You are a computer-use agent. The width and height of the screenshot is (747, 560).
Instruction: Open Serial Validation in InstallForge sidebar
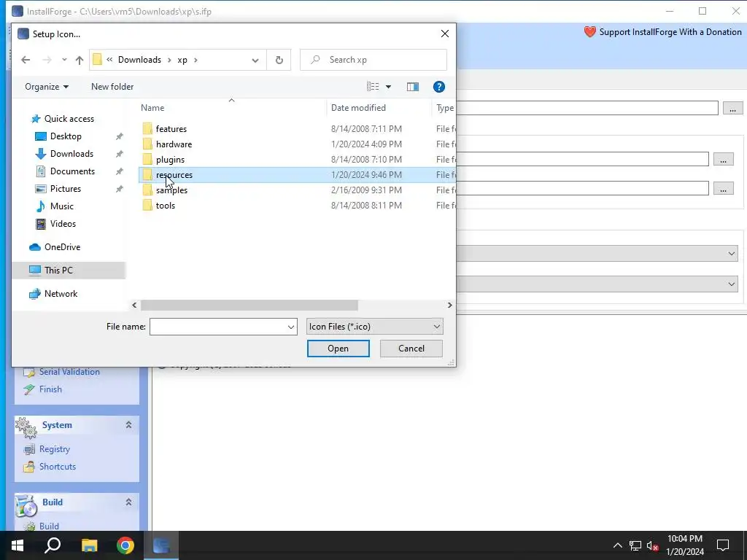click(69, 372)
